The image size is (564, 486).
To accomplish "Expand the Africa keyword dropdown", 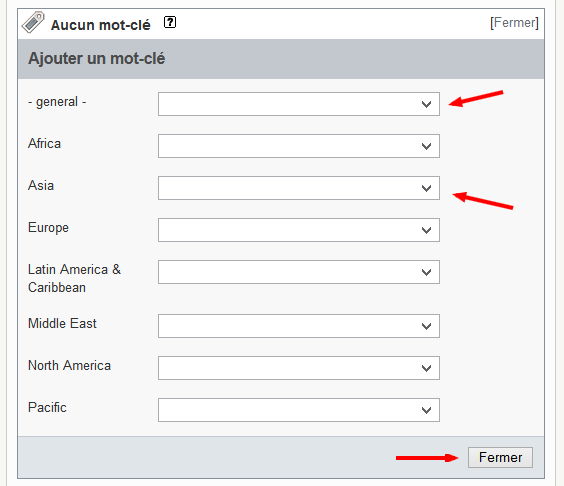I will click(x=299, y=146).
